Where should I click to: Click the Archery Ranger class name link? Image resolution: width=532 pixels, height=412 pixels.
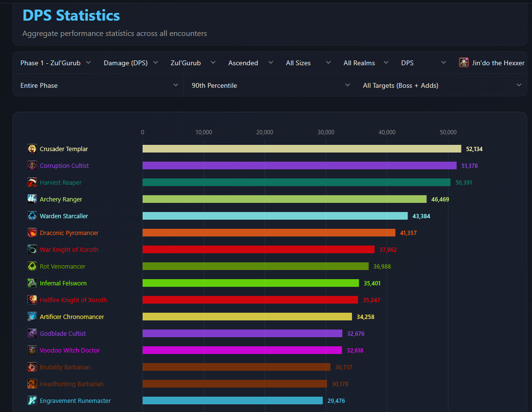click(60, 199)
